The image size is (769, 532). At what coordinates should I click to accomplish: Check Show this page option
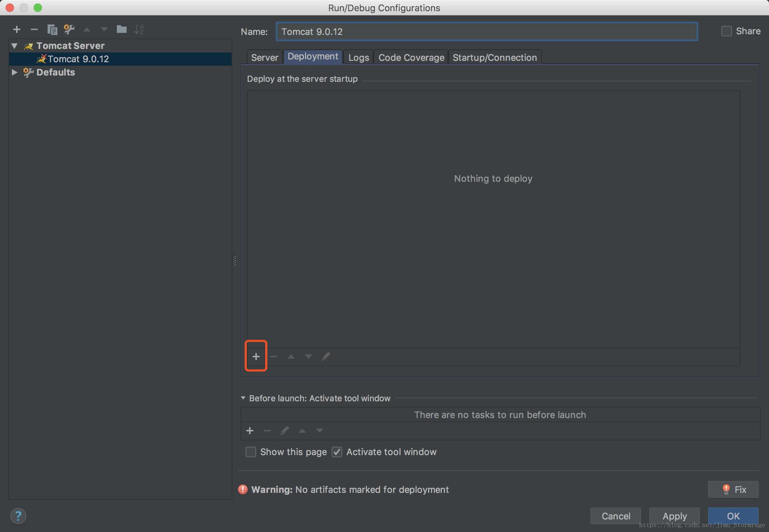click(x=251, y=452)
